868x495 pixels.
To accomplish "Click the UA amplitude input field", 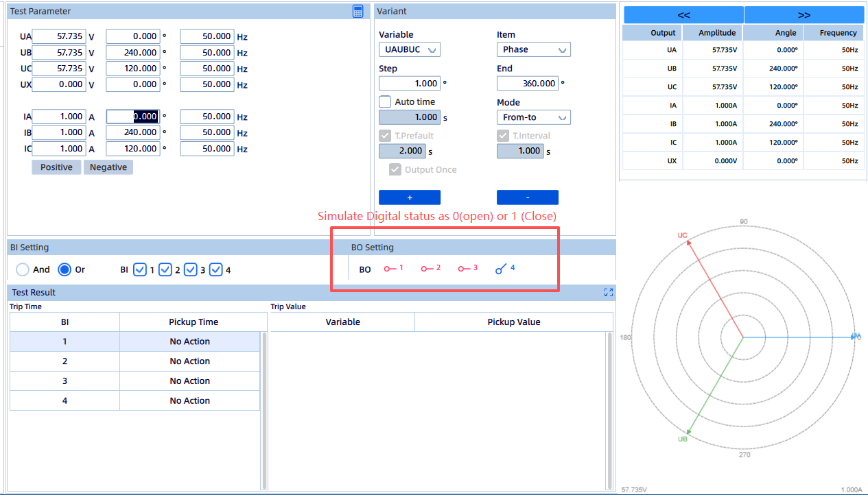I will 58,36.
